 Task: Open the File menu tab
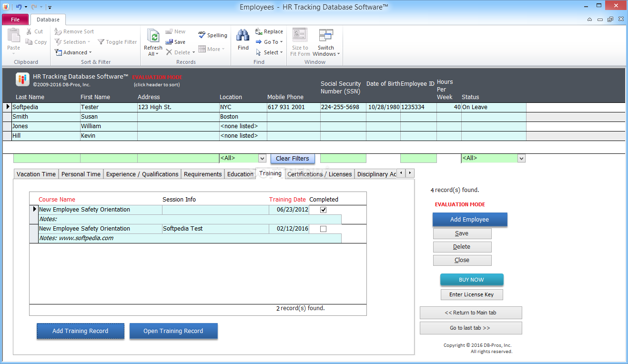(15, 20)
